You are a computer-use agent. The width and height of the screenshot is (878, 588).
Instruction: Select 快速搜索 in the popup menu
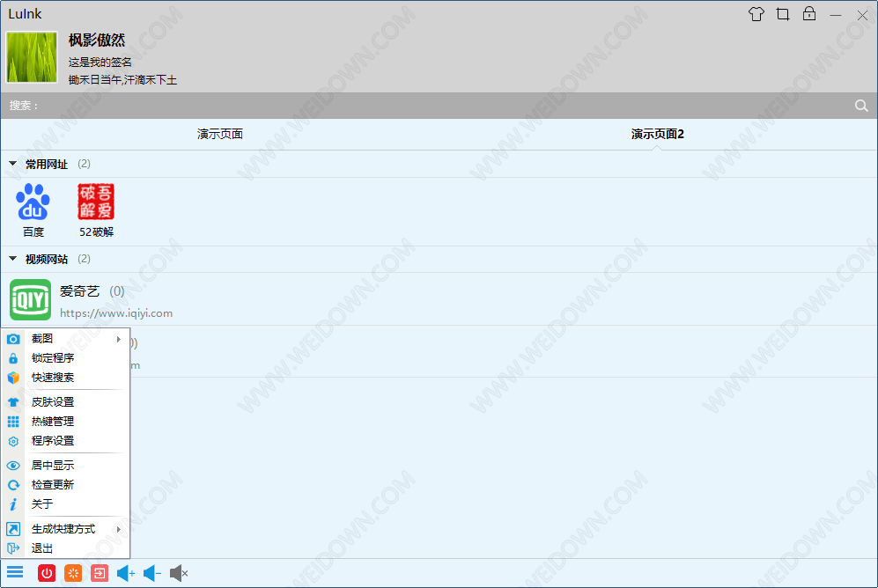[x=65, y=378]
